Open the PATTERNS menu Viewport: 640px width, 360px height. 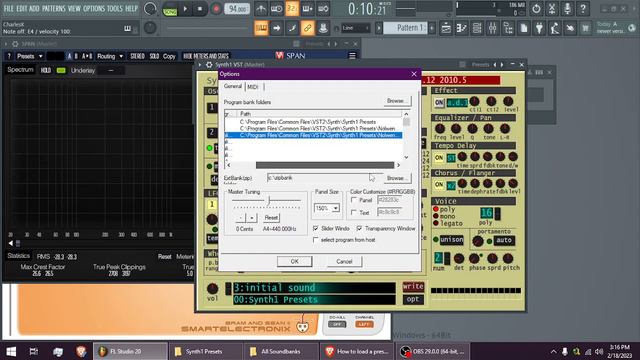[53, 8]
